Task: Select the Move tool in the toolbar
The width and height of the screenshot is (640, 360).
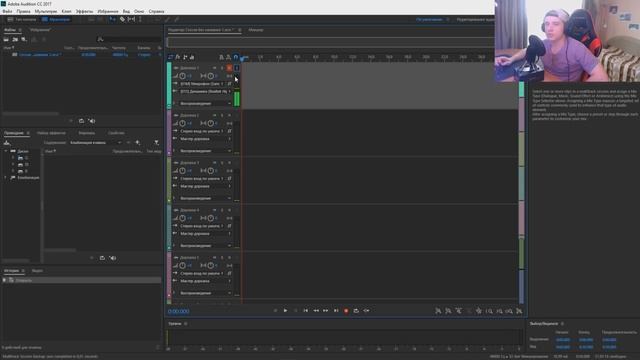Action: point(112,19)
